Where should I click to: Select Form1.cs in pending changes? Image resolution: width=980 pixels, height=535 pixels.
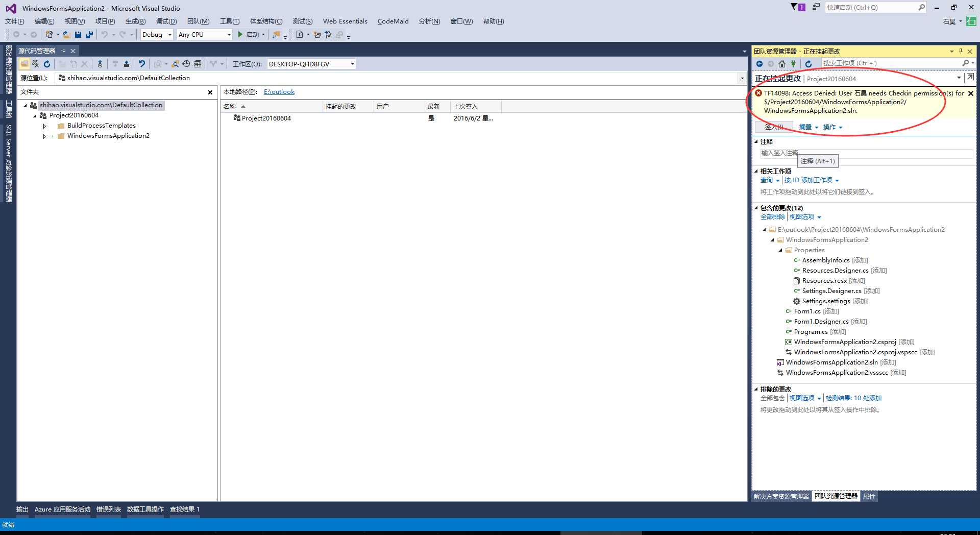[807, 311]
